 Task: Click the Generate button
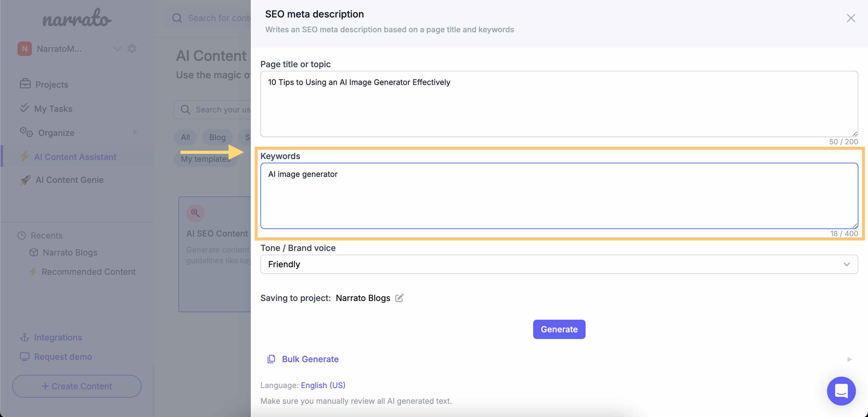[559, 329]
